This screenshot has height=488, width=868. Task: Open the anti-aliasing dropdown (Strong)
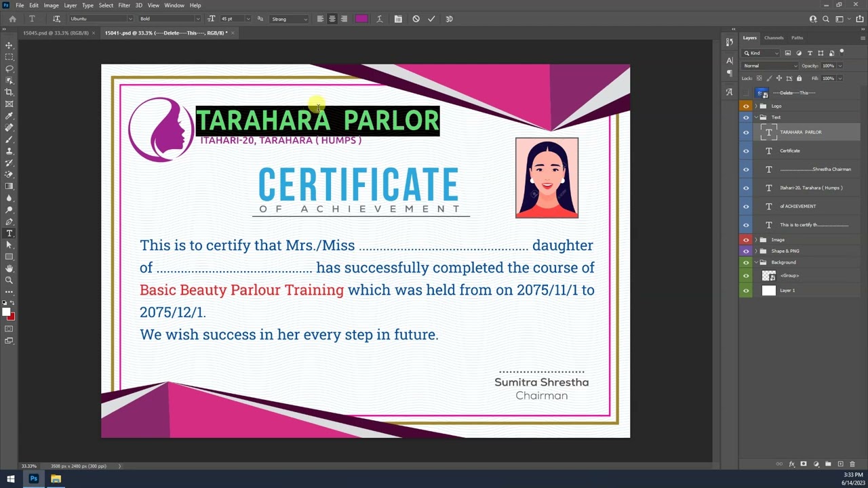click(290, 19)
